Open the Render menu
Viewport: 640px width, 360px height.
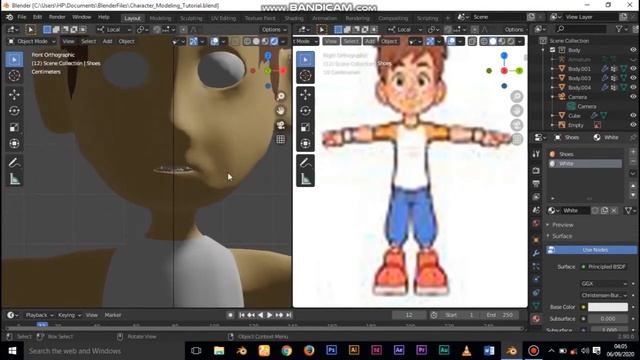click(57, 17)
